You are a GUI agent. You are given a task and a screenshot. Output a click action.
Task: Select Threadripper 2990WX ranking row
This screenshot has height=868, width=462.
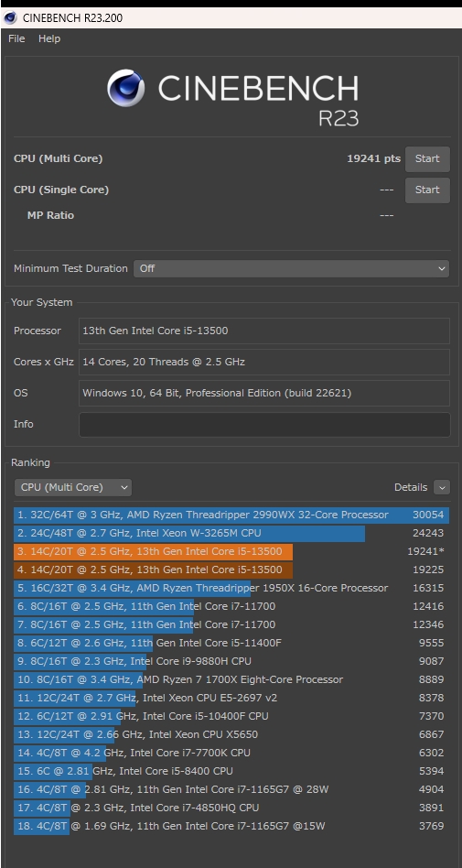tap(231, 515)
